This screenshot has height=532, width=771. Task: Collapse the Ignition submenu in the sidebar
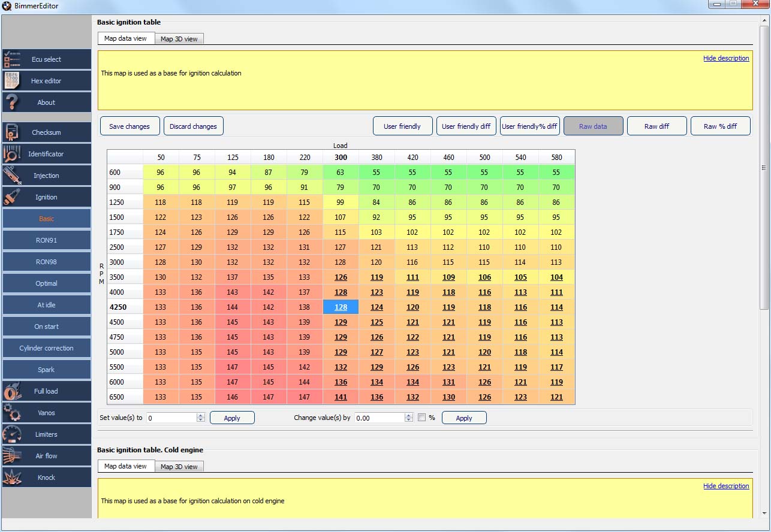(x=47, y=197)
